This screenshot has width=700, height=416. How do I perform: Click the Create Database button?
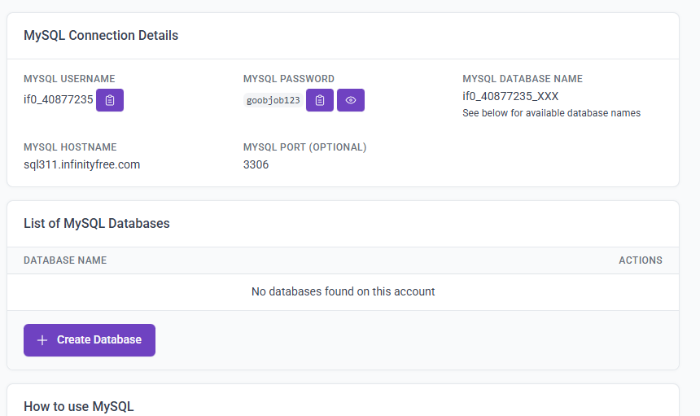[89, 340]
